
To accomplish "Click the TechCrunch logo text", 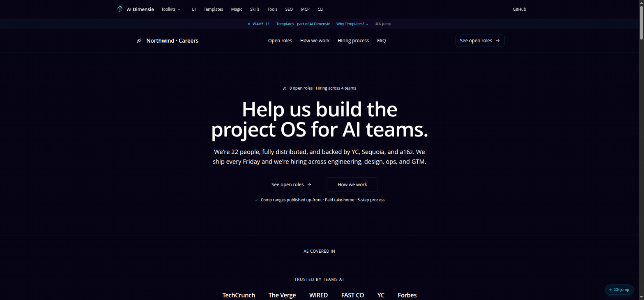I will click(239, 295).
